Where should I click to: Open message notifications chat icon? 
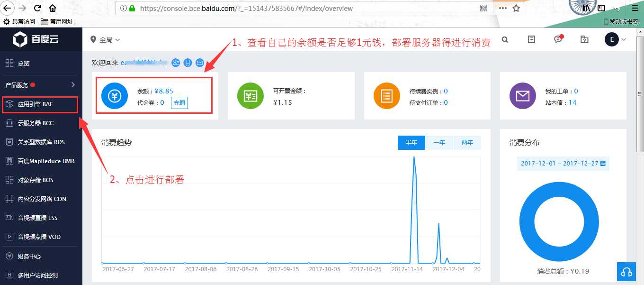[558, 39]
